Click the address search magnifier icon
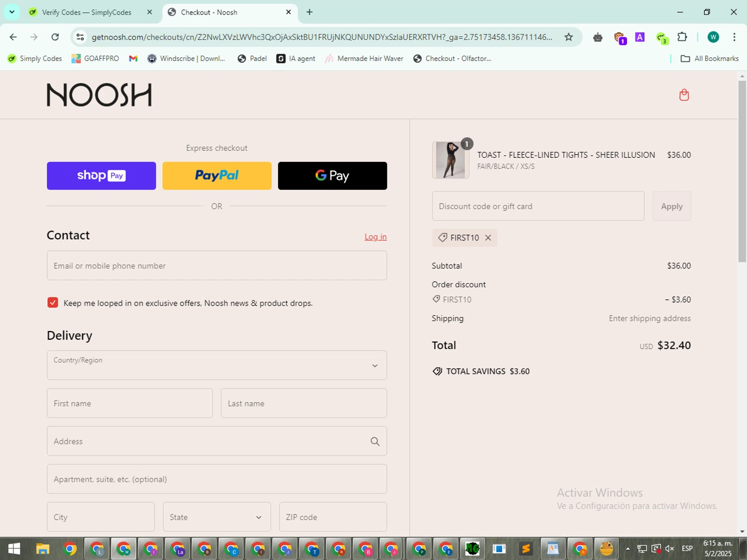Image resolution: width=747 pixels, height=560 pixels. [x=375, y=442]
